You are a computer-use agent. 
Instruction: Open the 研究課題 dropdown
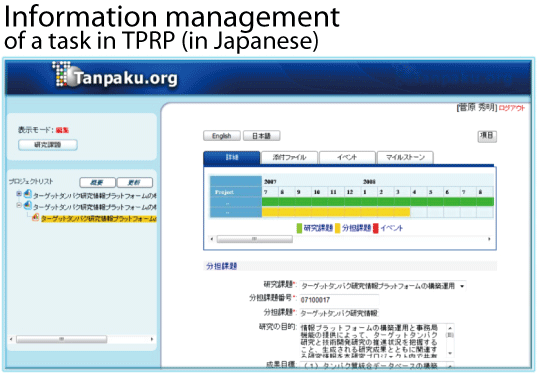383,286
